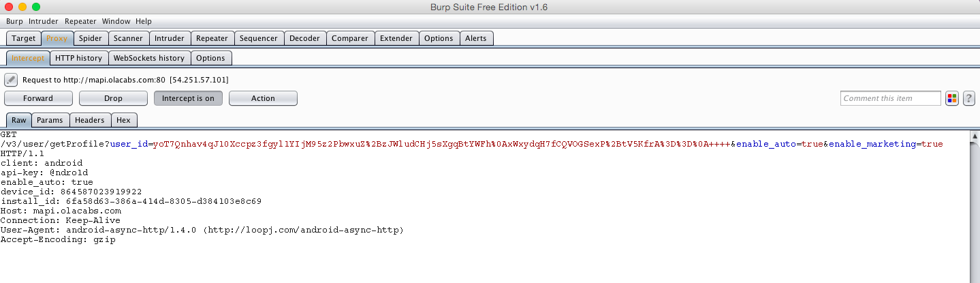
Task: Open the highlight color picker icon
Action: point(952,98)
